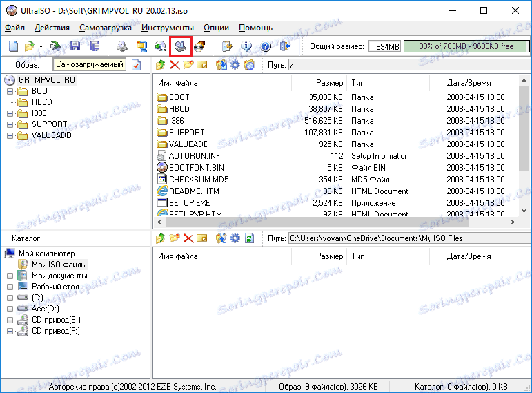Click the Up folder icon in image toolbar
This screenshot has height=393, width=532.
click(161, 64)
